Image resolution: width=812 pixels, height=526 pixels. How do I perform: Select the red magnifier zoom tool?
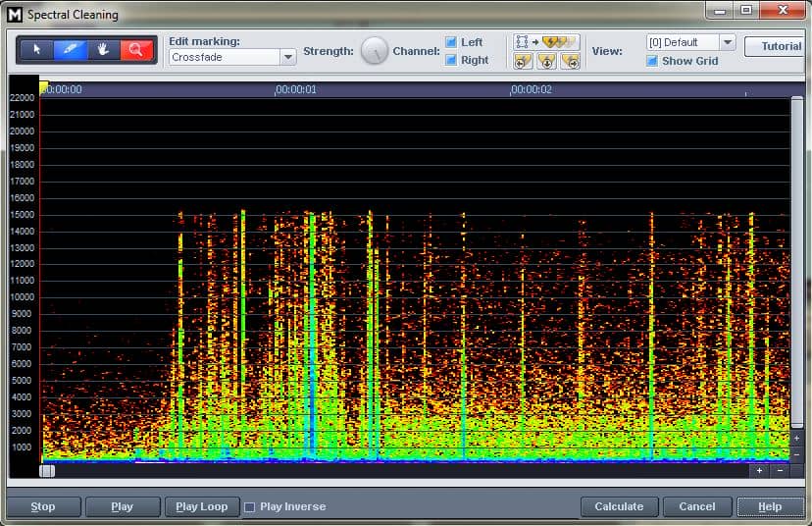point(136,50)
